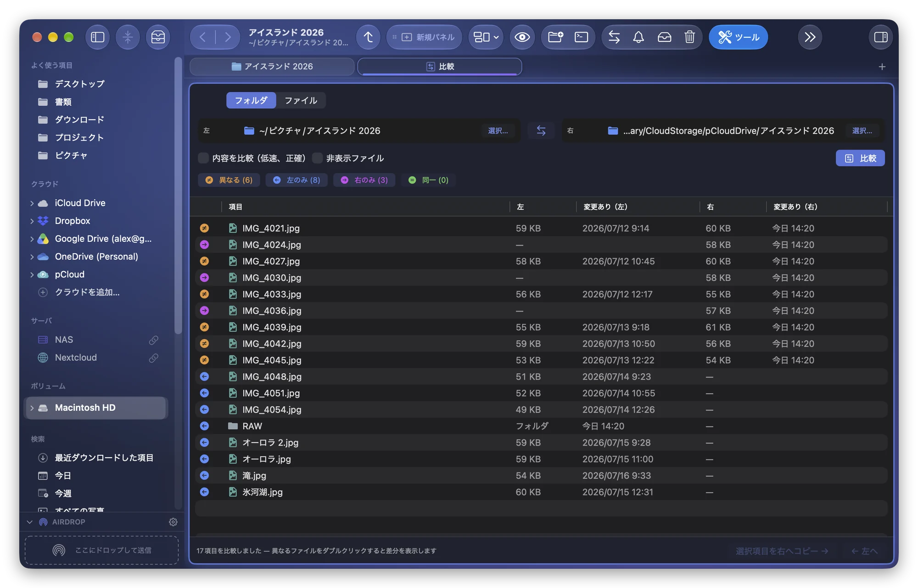Image resolution: width=918 pixels, height=588 pixels.
Task: Swap left and right folders icon
Action: coord(541,131)
